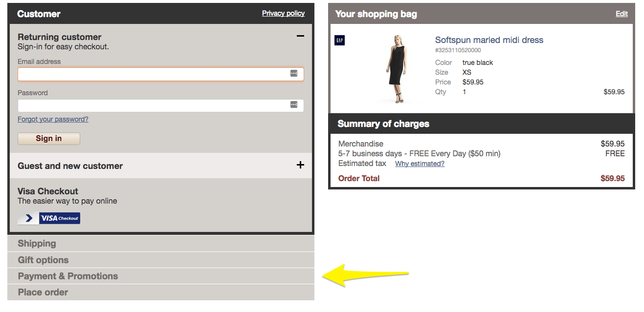Click the black dress product thumbnail
Image resolution: width=644 pixels, height=312 pixels.
[x=396, y=68]
